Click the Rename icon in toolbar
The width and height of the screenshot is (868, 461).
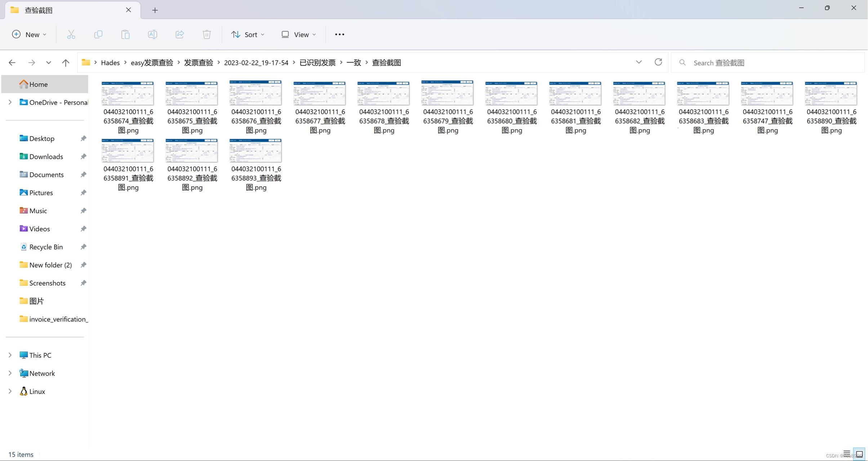click(x=152, y=35)
